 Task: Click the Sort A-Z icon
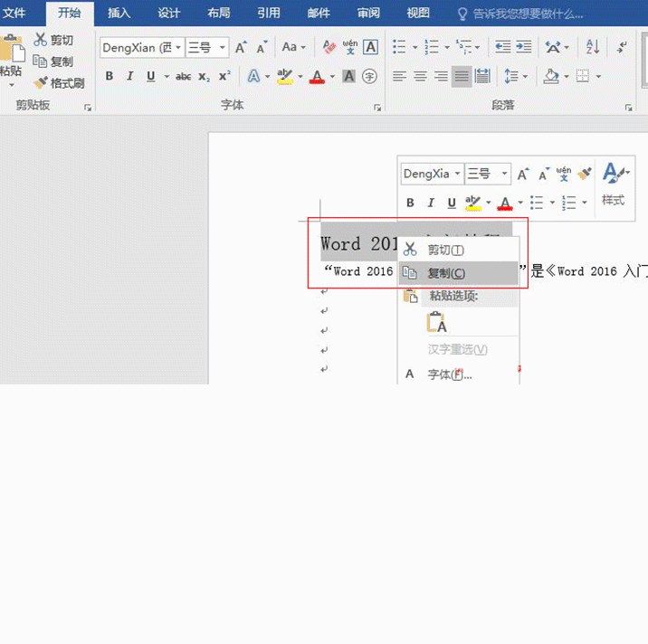593,47
